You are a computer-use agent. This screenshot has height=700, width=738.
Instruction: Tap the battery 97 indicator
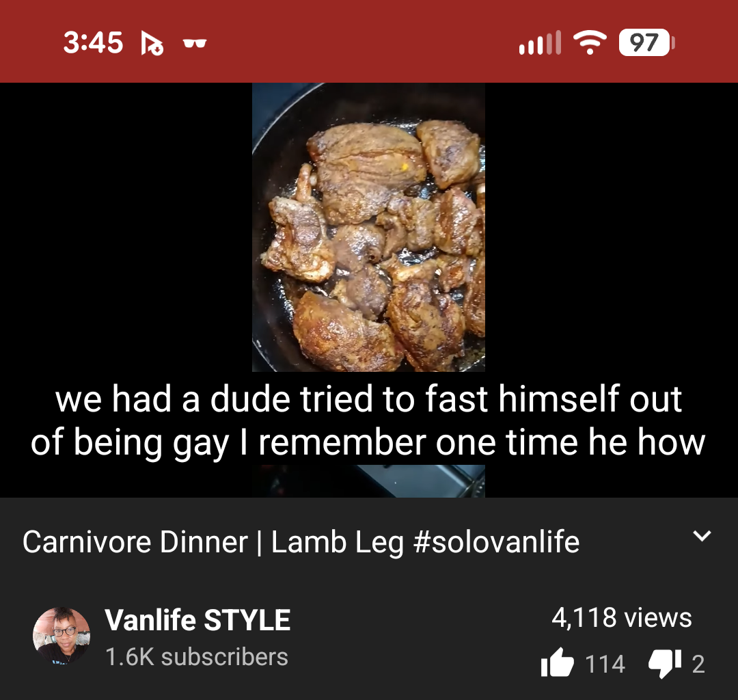tap(646, 42)
